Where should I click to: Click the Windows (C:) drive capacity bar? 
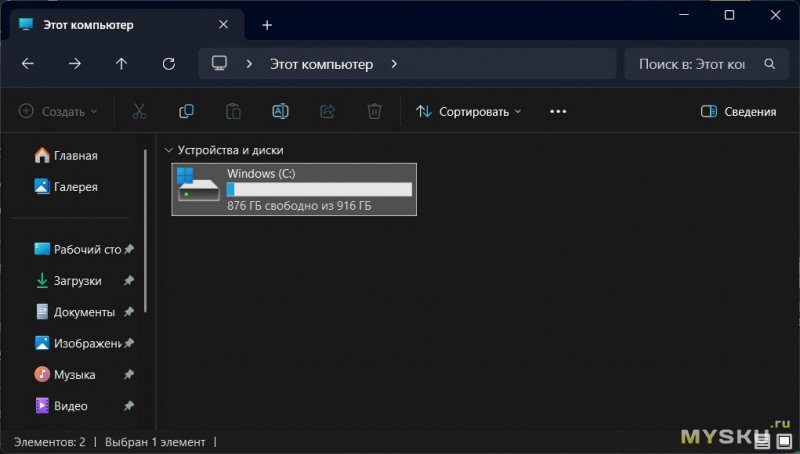(319, 190)
